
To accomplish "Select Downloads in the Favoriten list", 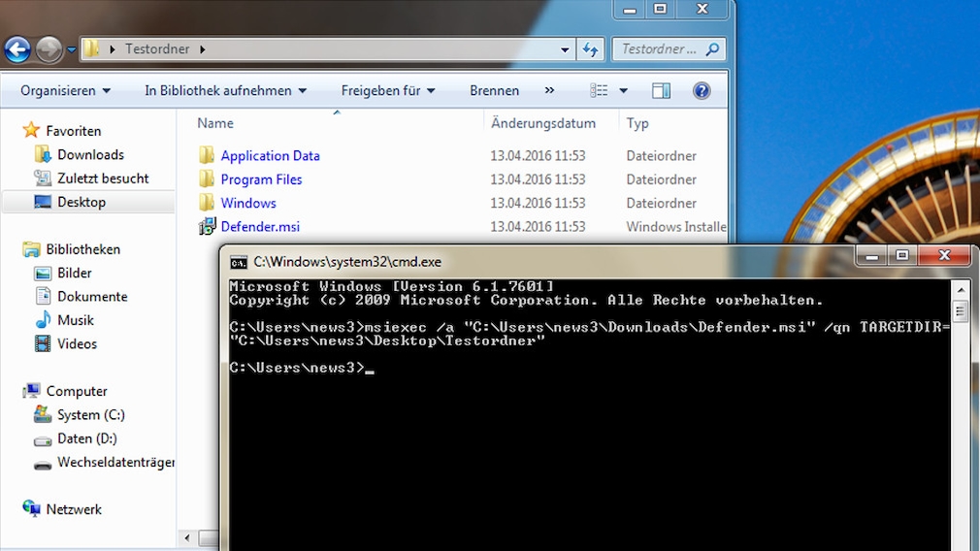I will pos(89,154).
